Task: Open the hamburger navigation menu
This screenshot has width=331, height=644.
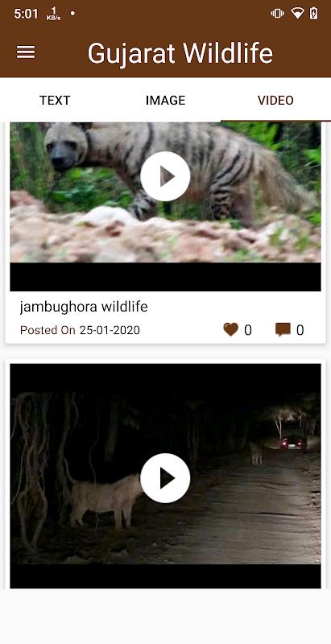Action: 26,52
